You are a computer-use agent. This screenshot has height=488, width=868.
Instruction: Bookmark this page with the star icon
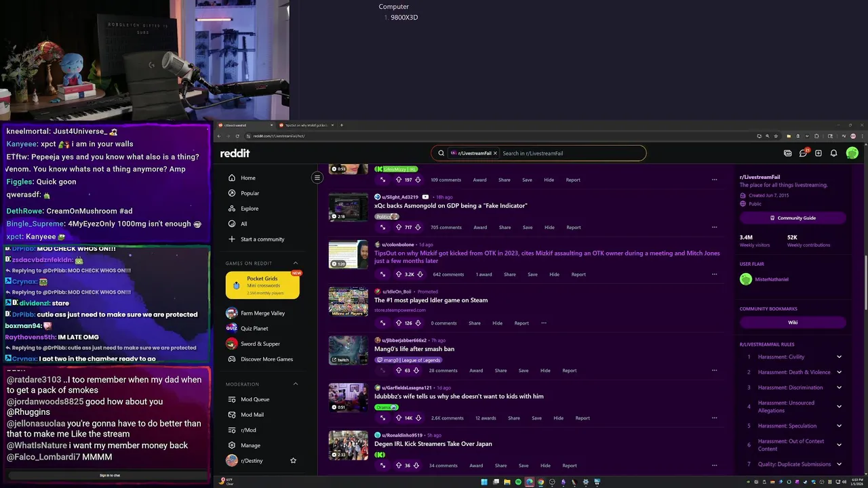coord(776,136)
